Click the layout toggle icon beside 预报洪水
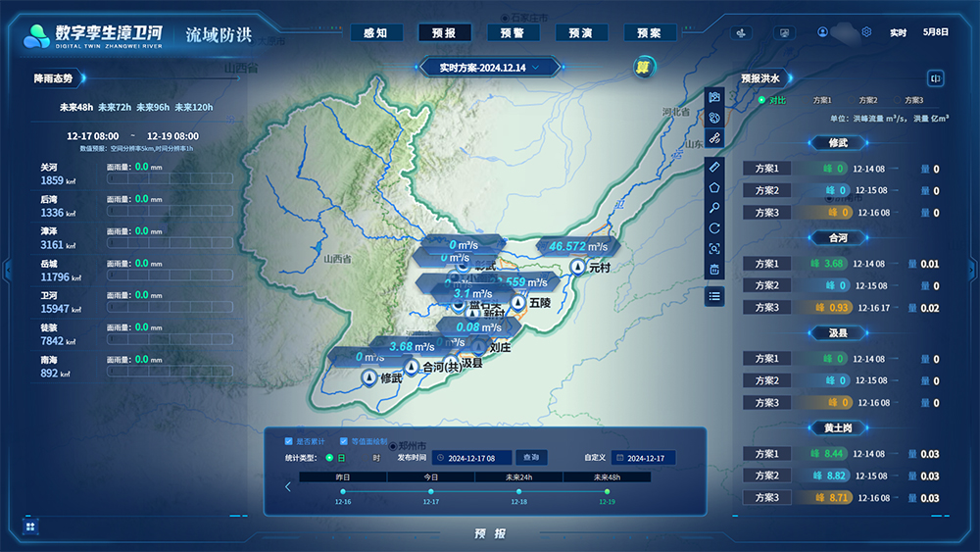Image resolution: width=980 pixels, height=552 pixels. [936, 78]
